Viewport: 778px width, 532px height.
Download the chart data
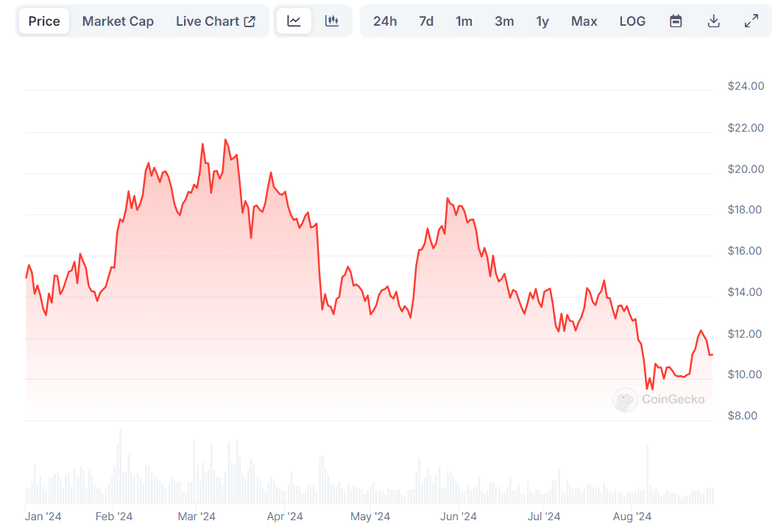713,21
